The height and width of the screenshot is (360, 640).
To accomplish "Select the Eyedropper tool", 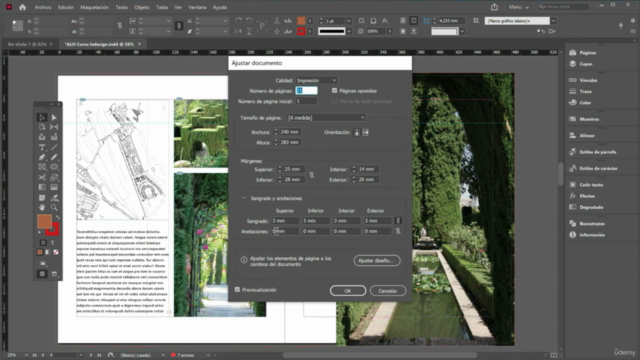I will click(54, 198).
